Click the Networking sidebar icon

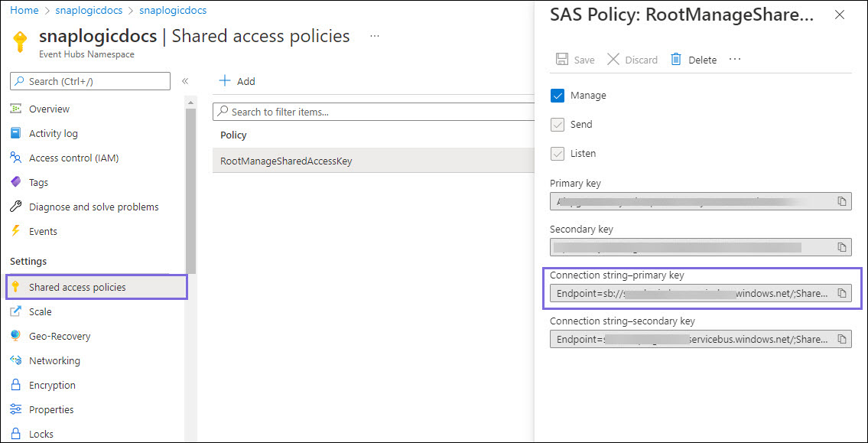pyautogui.click(x=17, y=360)
